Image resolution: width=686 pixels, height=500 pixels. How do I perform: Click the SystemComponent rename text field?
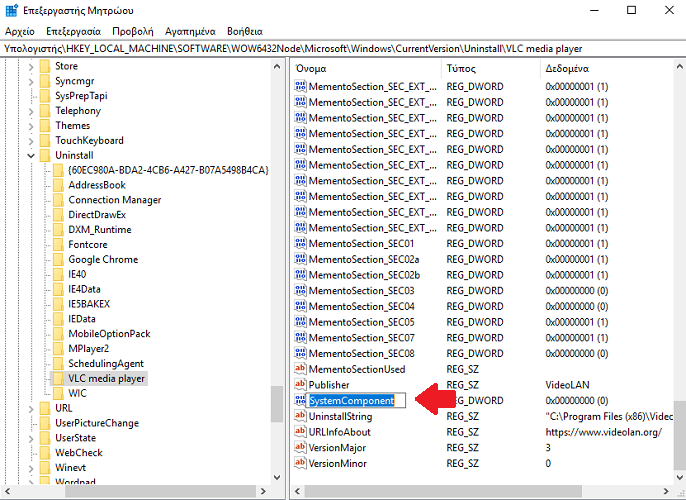[x=356, y=400]
